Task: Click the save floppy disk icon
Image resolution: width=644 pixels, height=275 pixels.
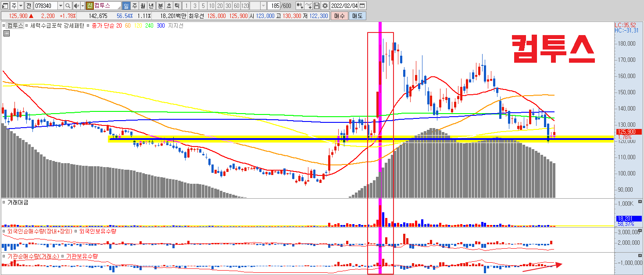Action: pyautogui.click(x=316, y=6)
